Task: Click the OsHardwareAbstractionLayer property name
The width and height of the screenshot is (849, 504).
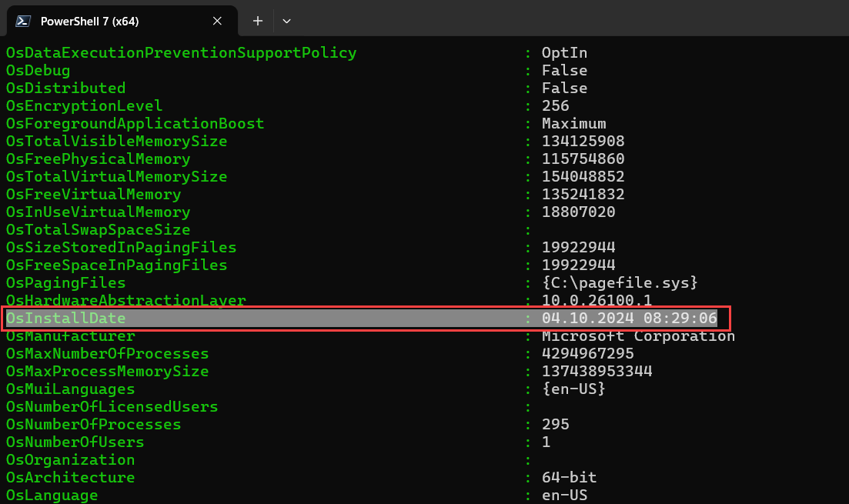Action: [125, 300]
